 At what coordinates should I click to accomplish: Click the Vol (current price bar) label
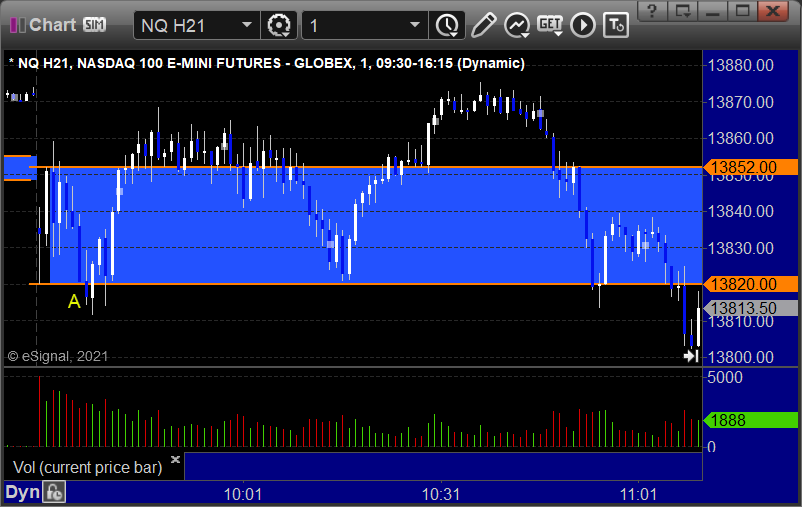pyautogui.click(x=87, y=467)
